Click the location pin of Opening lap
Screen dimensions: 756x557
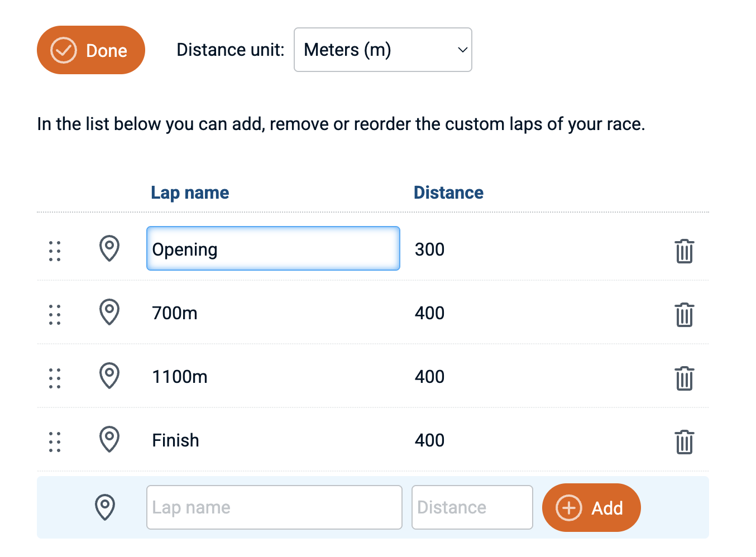point(109,248)
